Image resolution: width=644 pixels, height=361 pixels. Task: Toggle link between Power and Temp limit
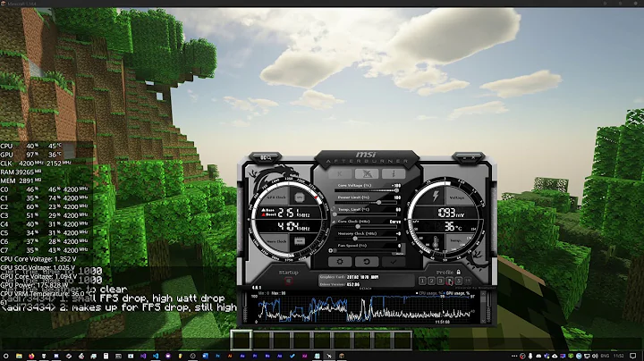click(334, 208)
